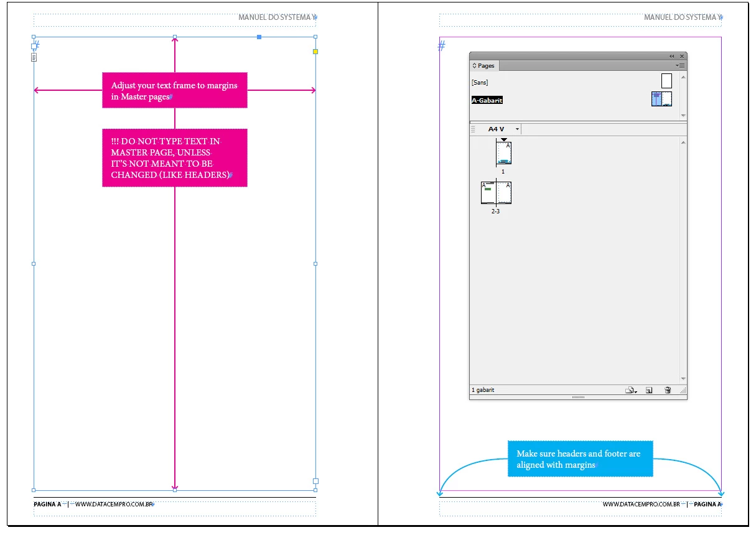The image size is (756, 535).
Task: Click the yellow live corners square handle
Action: pyautogui.click(x=315, y=52)
